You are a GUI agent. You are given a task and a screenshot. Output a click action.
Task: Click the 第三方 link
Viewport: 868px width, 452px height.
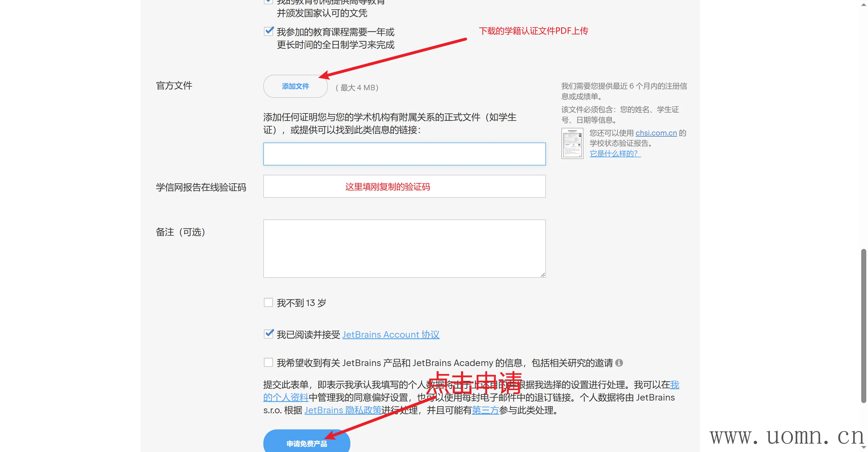pyautogui.click(x=485, y=410)
